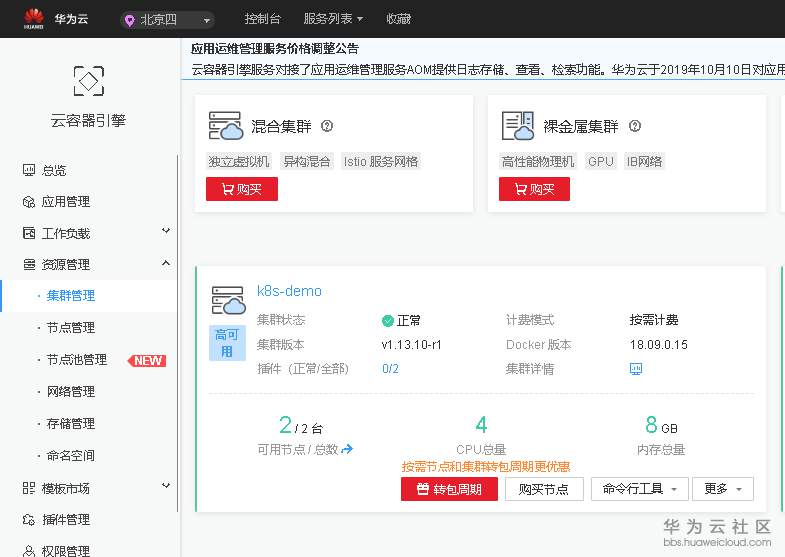Click cluster version v1.13.10-r1
Screen dimensions: 785x557
tap(412, 345)
